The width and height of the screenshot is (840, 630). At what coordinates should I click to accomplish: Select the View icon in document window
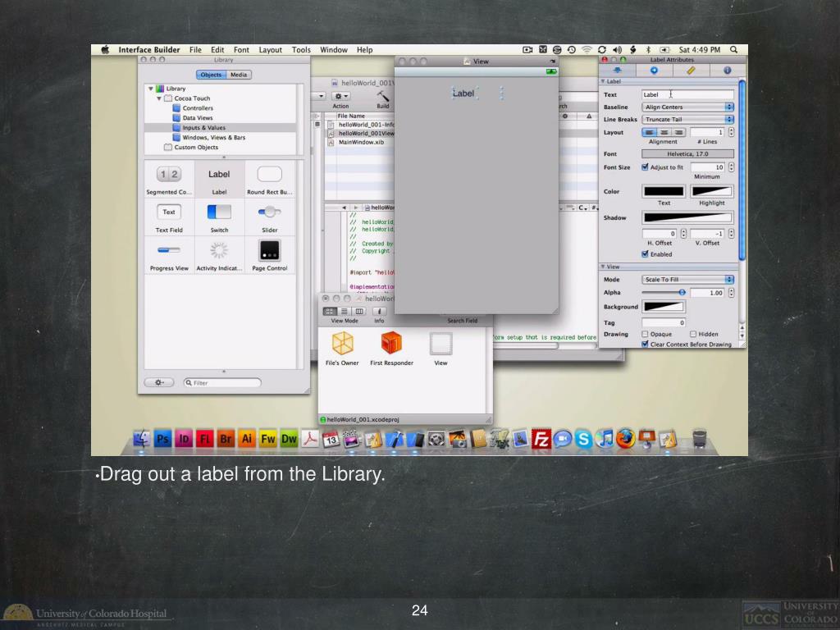point(441,344)
